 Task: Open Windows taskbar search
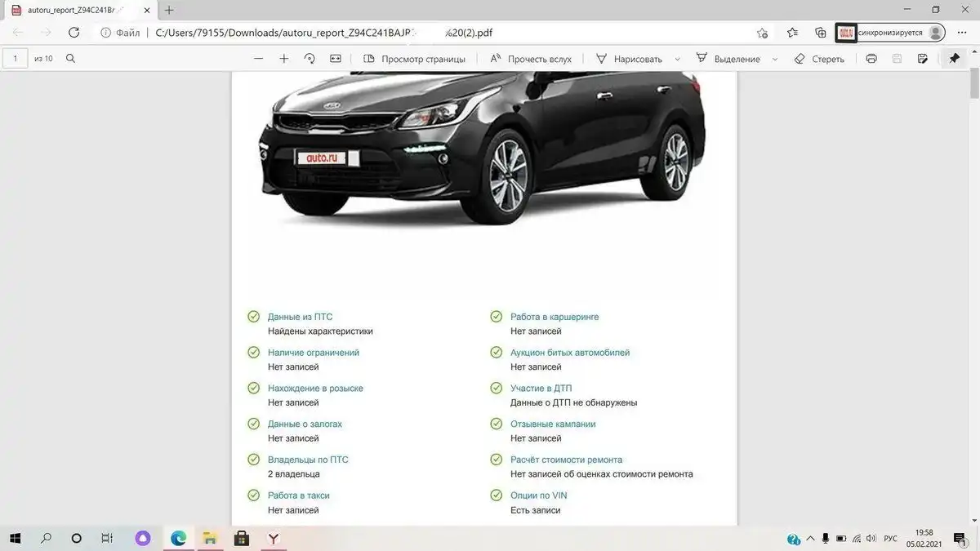click(x=46, y=538)
